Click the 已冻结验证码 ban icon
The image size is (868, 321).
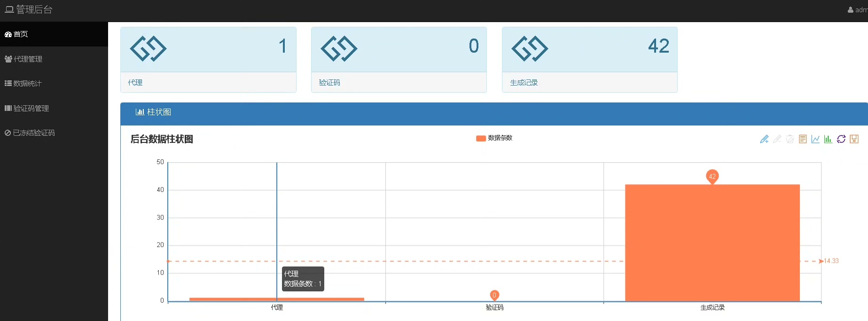8,133
